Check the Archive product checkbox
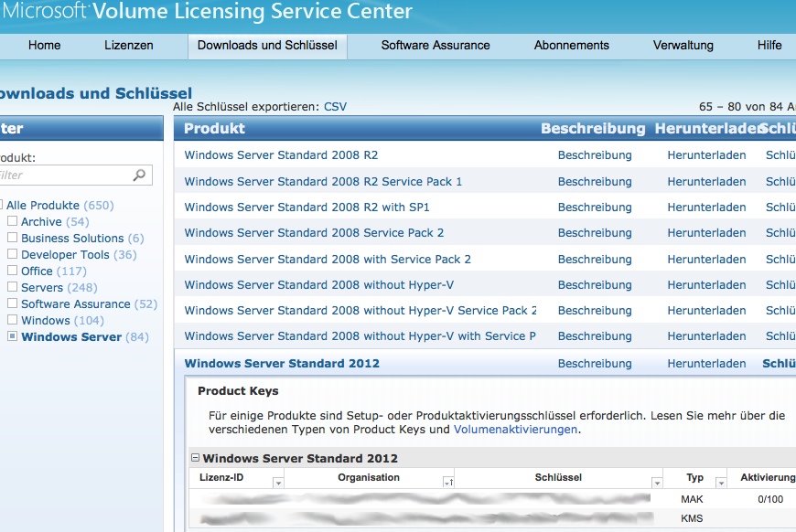The image size is (796, 532). click(13, 221)
